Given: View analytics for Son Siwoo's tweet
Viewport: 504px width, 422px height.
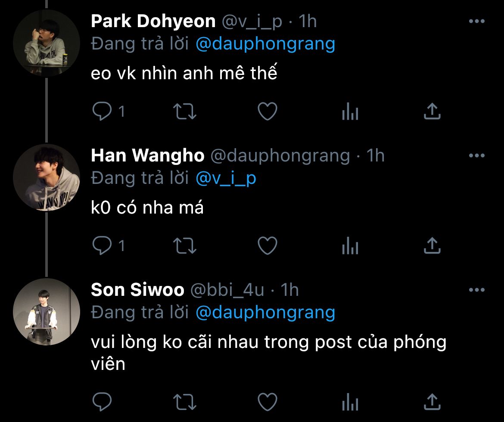Looking at the screenshot, I should 350,402.
